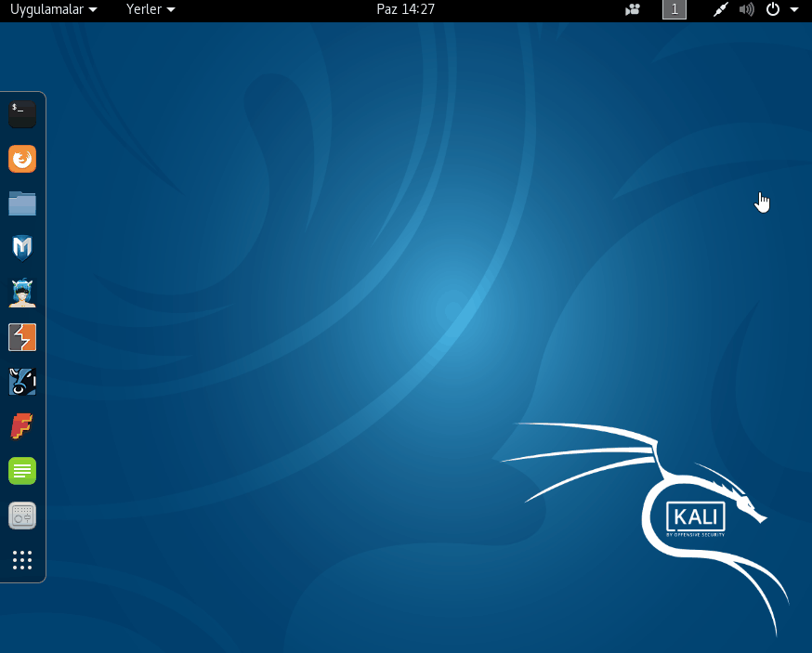Launch Burp Suite from the dock
Viewport: 812px width, 653px height.
point(22,337)
